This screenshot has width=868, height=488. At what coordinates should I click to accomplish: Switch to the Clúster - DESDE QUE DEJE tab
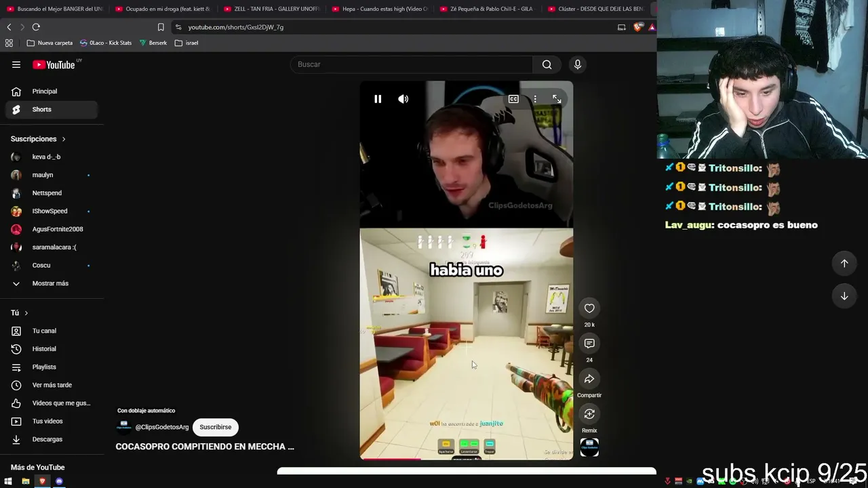[x=596, y=9]
